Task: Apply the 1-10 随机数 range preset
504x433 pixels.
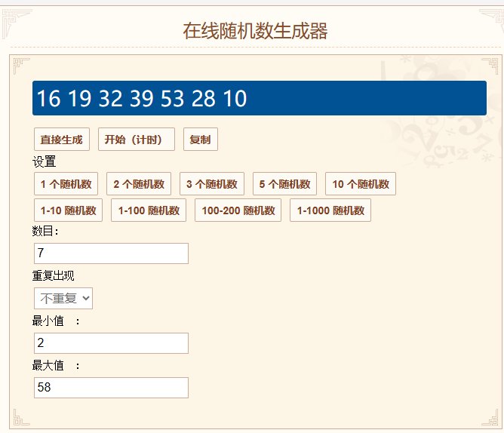Action: (68, 210)
